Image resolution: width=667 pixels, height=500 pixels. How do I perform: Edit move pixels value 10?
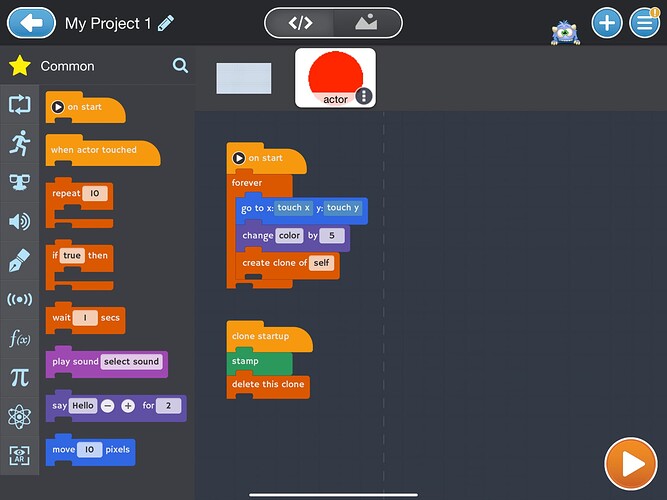pos(89,450)
